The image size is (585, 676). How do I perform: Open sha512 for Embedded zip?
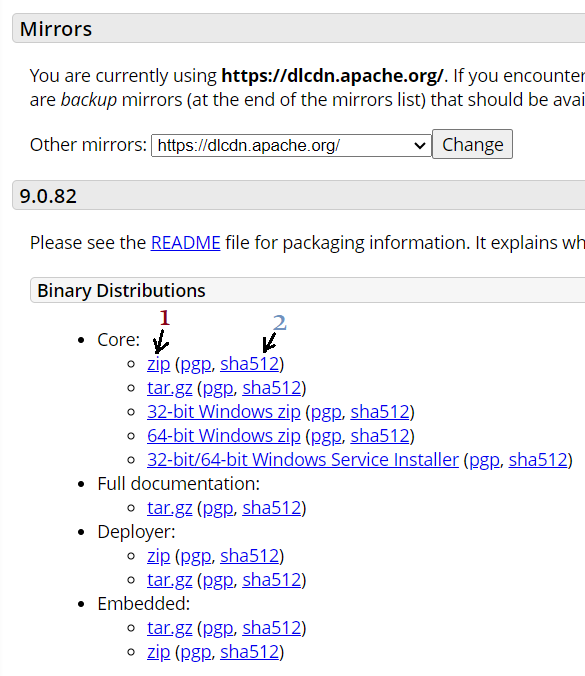(250, 652)
